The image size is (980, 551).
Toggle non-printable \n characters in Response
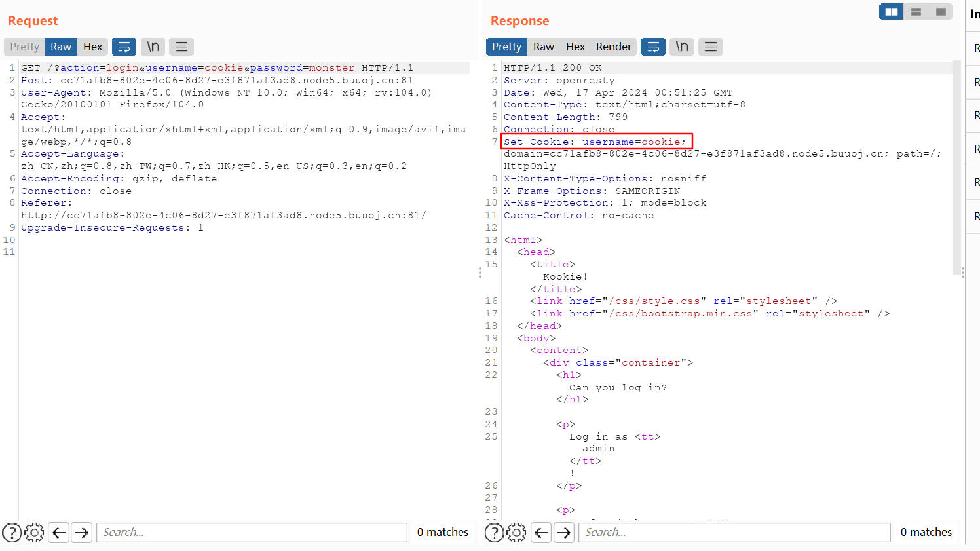point(682,47)
